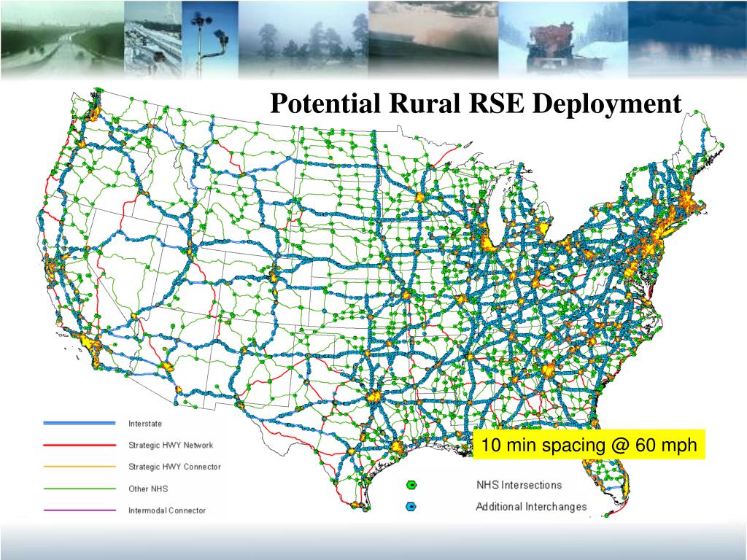
Task: Click the "Additional Interchanges" legend label
Action: pyautogui.click(x=531, y=506)
